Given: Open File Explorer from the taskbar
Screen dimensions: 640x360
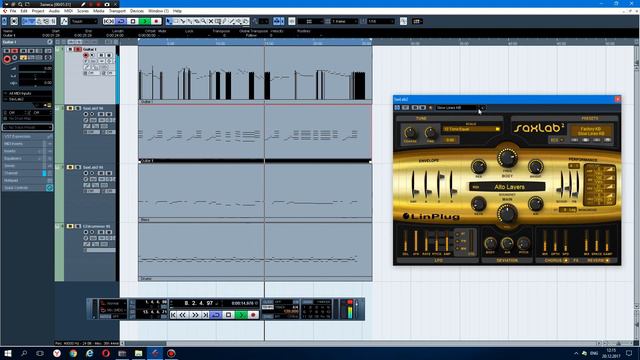Looking at the screenshot, I should pyautogui.click(x=138, y=353).
